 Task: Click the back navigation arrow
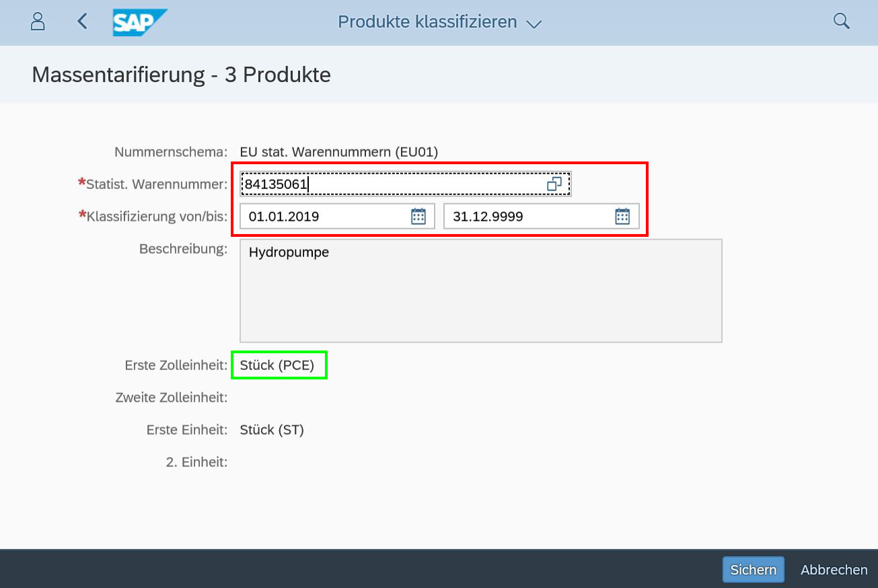(x=81, y=21)
